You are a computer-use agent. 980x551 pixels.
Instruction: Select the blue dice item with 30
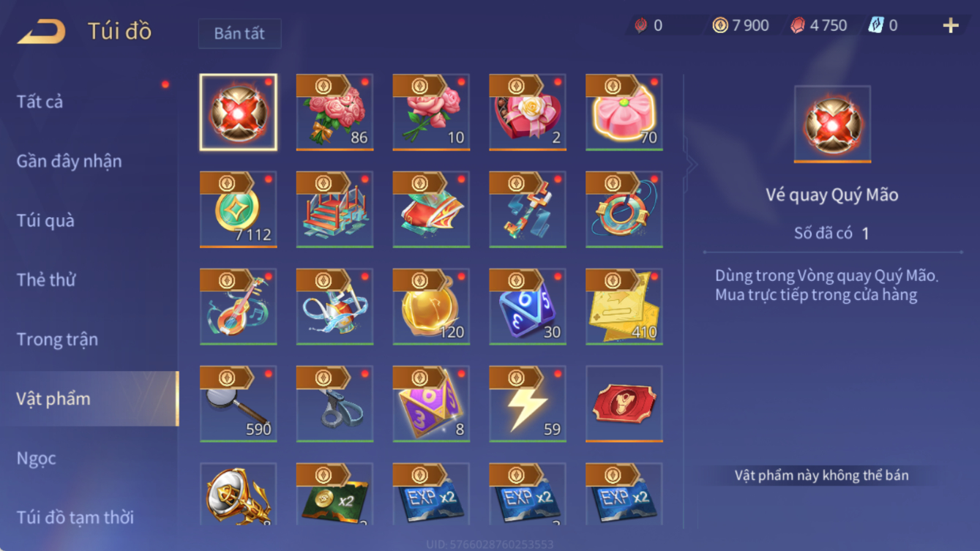pyautogui.click(x=528, y=307)
